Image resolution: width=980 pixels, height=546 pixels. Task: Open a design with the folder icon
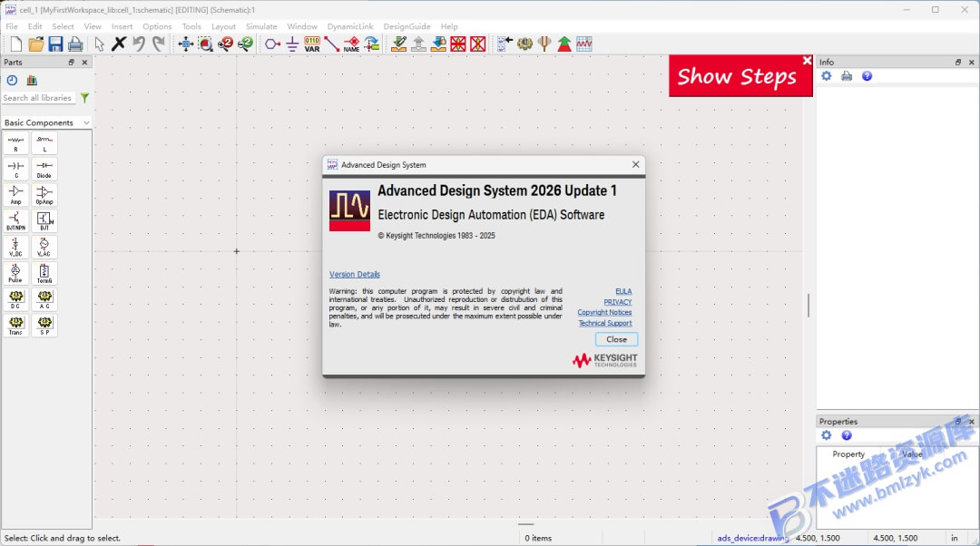35,44
